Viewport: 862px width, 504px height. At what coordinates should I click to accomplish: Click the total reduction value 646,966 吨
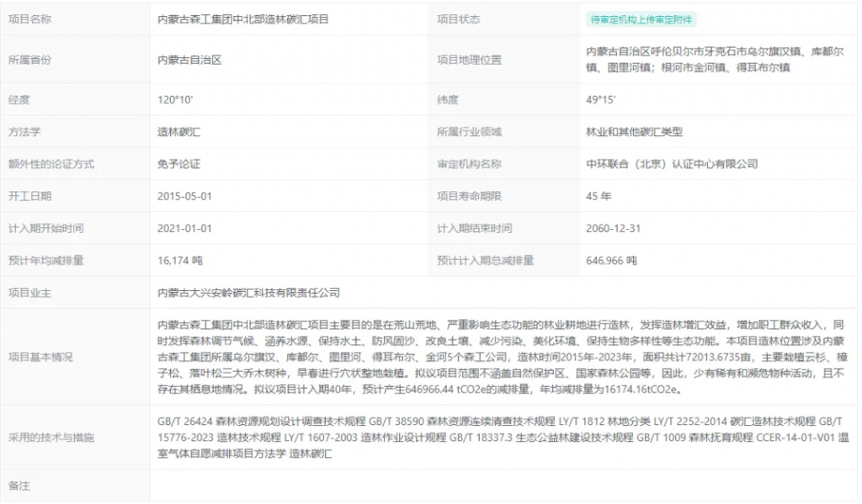pyautogui.click(x=611, y=261)
